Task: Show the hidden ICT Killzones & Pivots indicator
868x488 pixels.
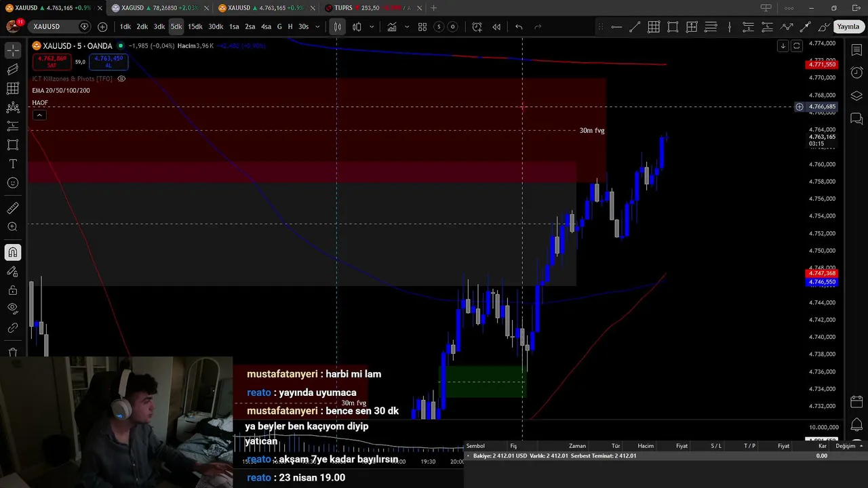Action: click(121, 79)
